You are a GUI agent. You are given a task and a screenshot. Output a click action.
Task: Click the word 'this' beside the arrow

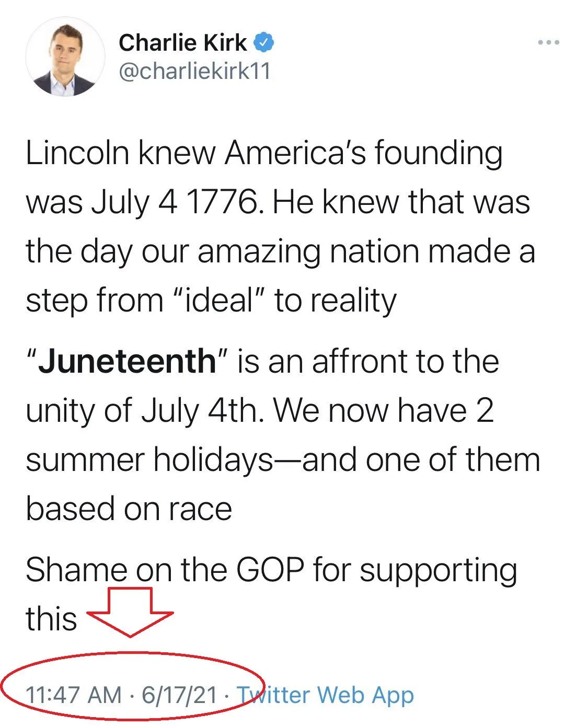point(51,619)
